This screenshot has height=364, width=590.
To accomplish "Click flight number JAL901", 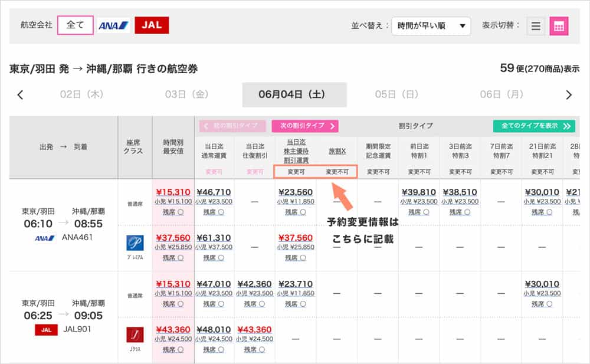I will 77,329.
